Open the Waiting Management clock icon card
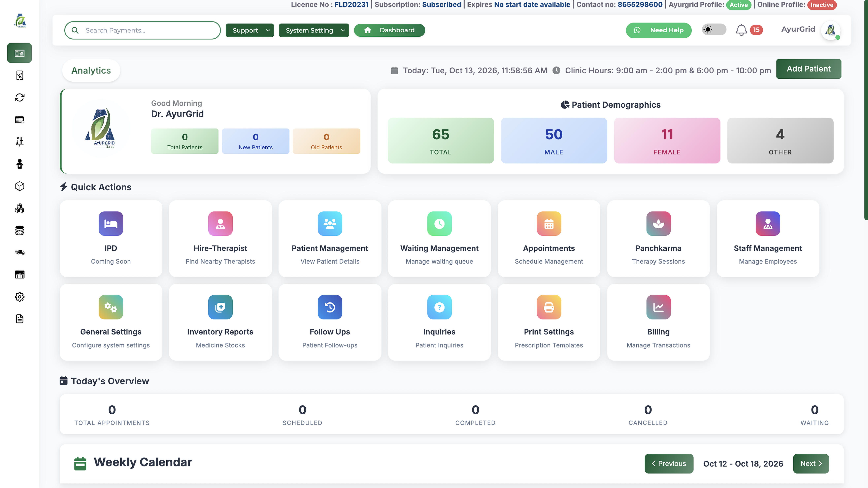 pos(439,239)
